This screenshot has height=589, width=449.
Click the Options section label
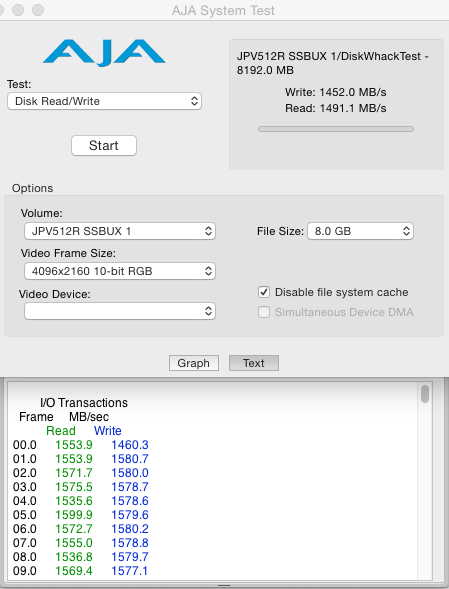click(32, 188)
